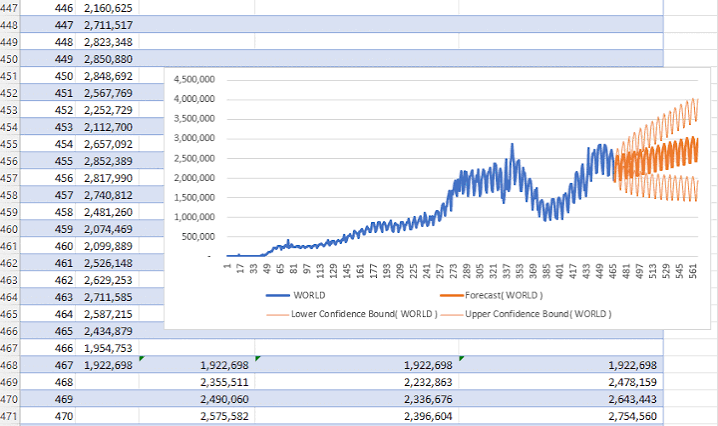Image resolution: width=718 pixels, height=426 pixels.
Task: Click the green error indicator beside 1,922,698 in column C
Action: click(142, 359)
